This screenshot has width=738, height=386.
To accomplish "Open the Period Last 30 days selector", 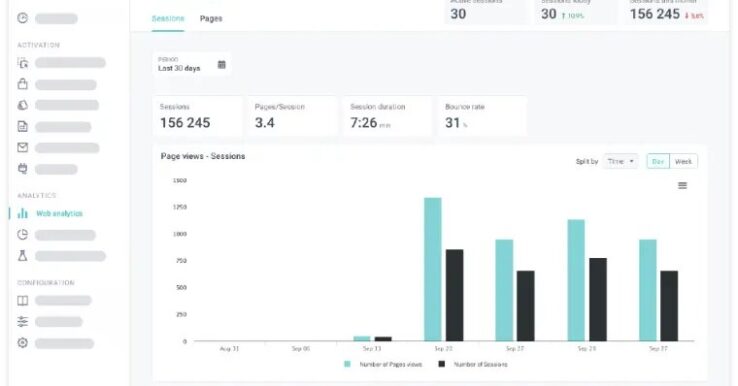I will click(192, 64).
